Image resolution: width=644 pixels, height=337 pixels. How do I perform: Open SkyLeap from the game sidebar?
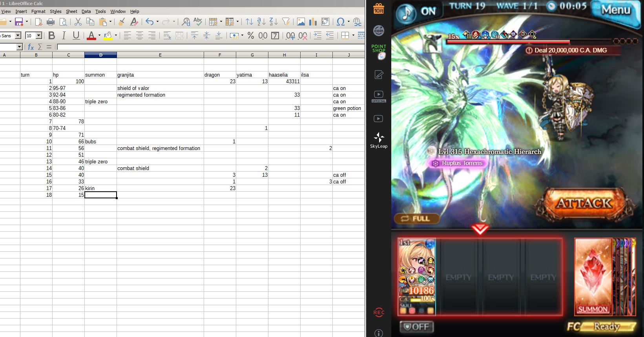pos(379,140)
